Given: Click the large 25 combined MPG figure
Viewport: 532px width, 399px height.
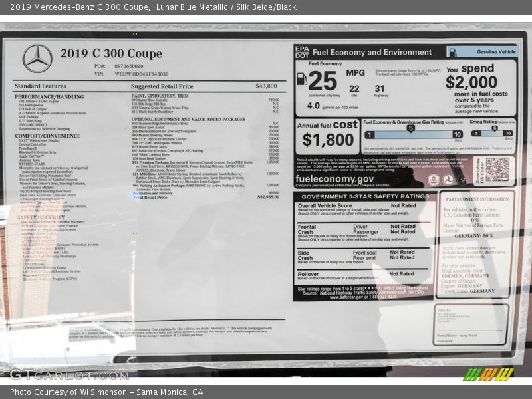Looking at the screenshot, I should [323, 81].
